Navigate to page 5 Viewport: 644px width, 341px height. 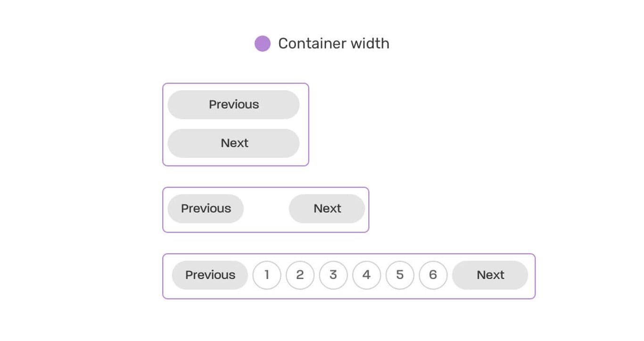(400, 275)
